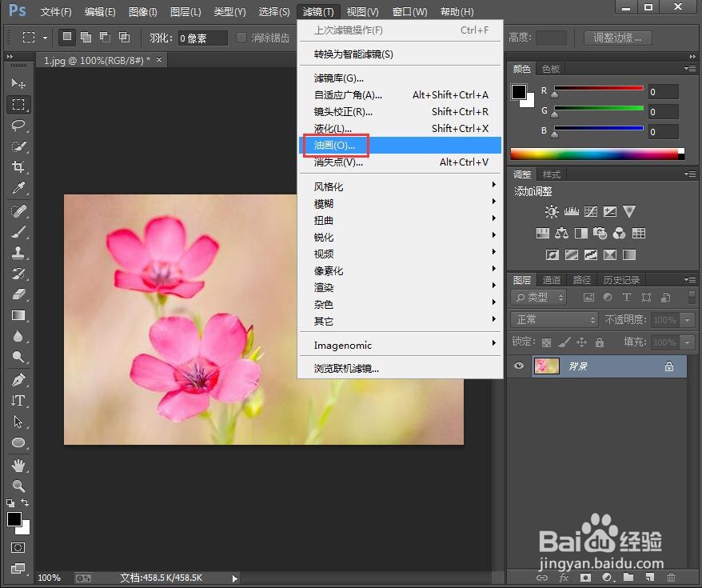Open the Filter Gallery menu item
Viewport: 702px width, 588px height.
[x=401, y=78]
